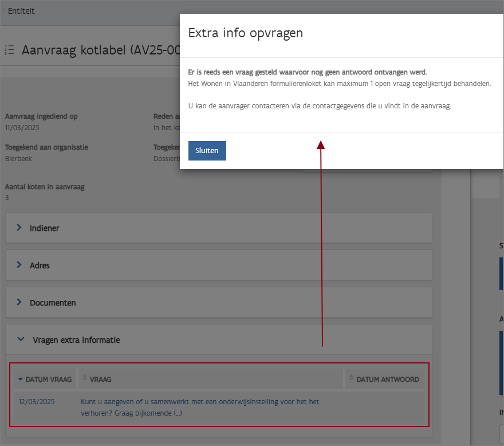Screen dimensions: 504x446
Task: Click the DATUM ANTWOORD column header text
Action: point(388,380)
